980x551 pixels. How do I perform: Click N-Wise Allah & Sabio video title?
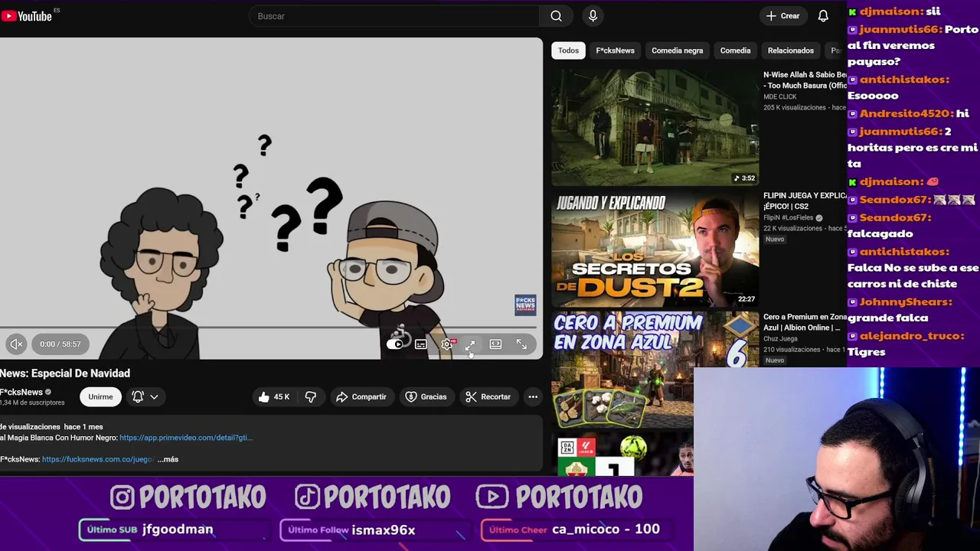point(805,80)
